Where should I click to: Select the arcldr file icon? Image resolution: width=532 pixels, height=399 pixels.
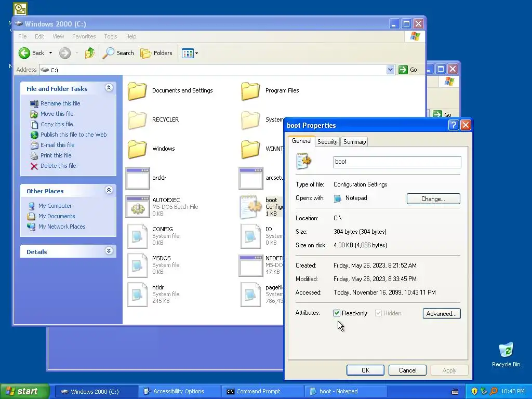coord(137,178)
